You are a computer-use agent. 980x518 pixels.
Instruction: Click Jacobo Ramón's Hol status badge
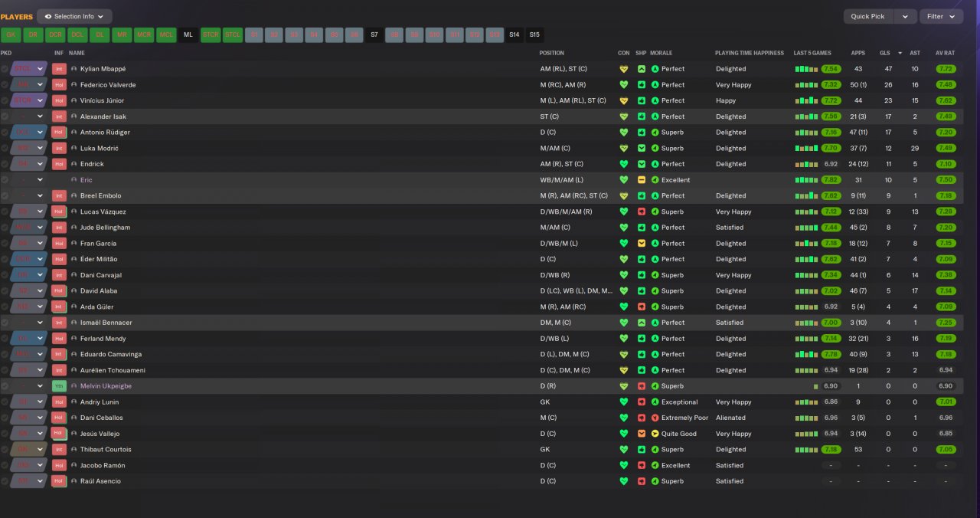point(59,465)
